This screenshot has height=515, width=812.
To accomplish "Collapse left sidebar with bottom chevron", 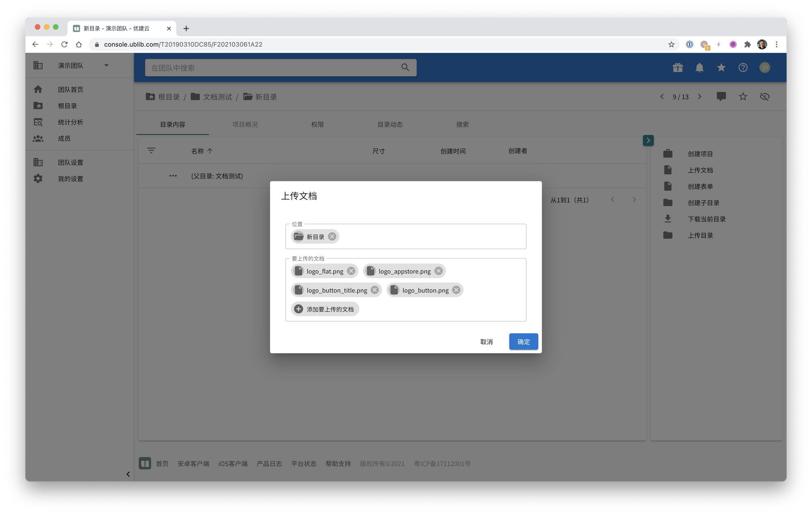I will point(128,474).
